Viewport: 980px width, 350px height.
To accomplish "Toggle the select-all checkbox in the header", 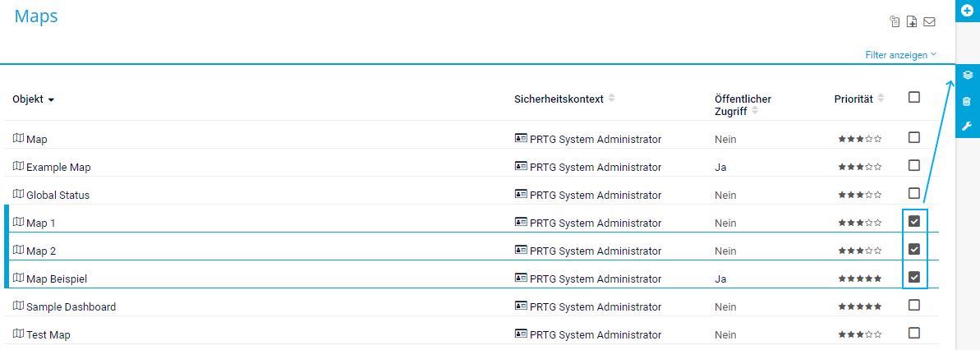I will [914, 98].
